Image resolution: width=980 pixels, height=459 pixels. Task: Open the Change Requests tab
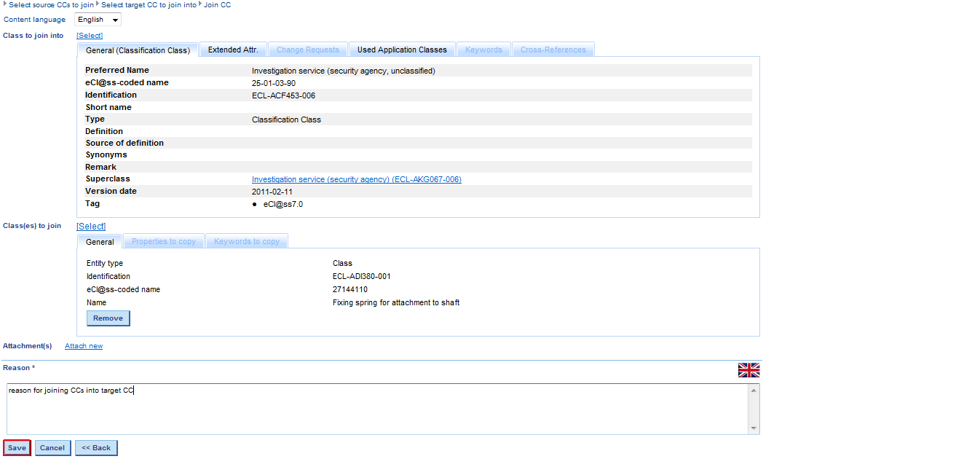pyautogui.click(x=307, y=50)
